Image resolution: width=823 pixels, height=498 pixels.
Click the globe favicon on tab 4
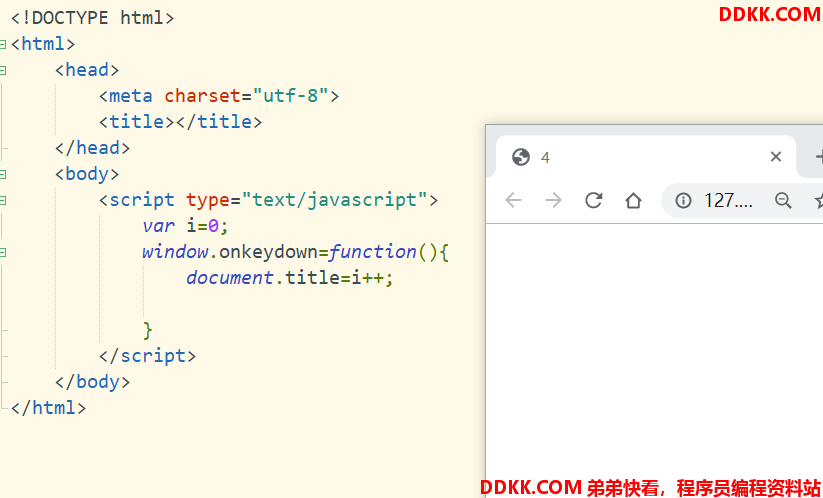(521, 157)
